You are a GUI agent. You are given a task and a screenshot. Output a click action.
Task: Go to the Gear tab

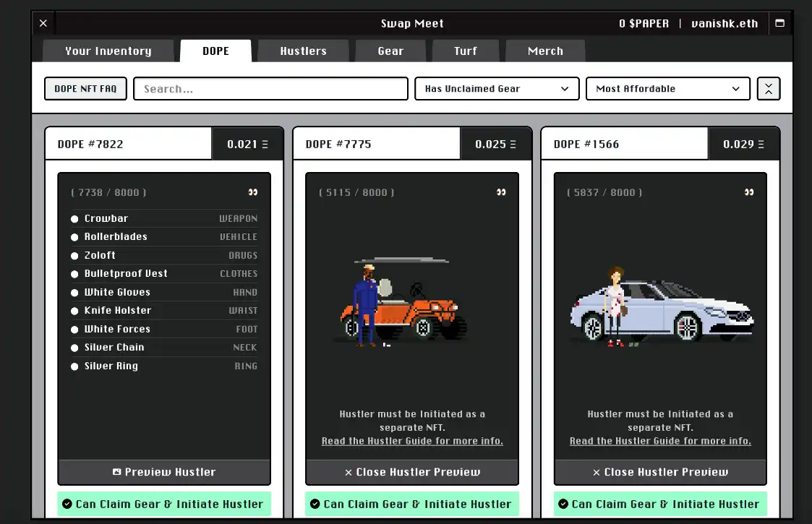pos(390,51)
